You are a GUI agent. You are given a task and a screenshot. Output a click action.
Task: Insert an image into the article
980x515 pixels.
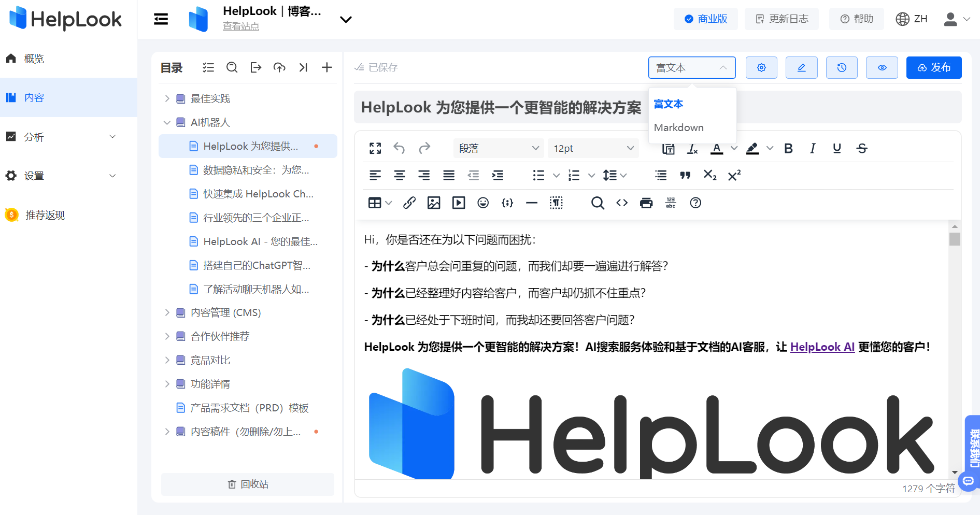click(434, 203)
